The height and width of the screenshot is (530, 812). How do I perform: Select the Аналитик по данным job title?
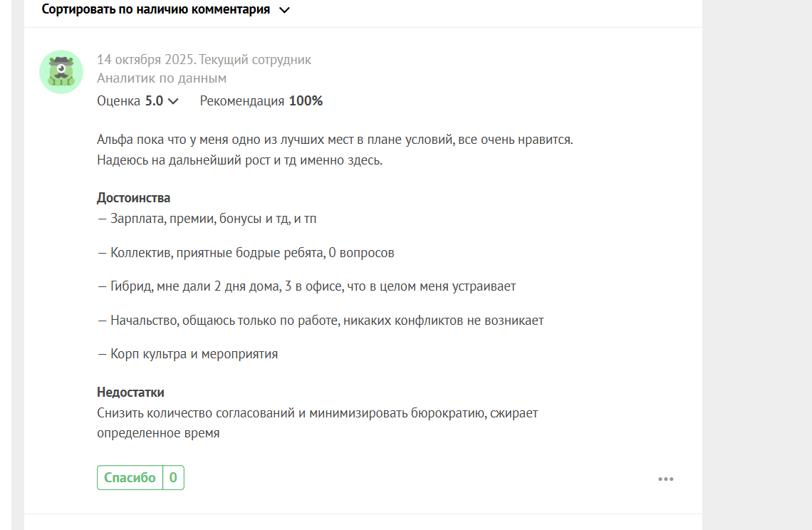coord(162,78)
